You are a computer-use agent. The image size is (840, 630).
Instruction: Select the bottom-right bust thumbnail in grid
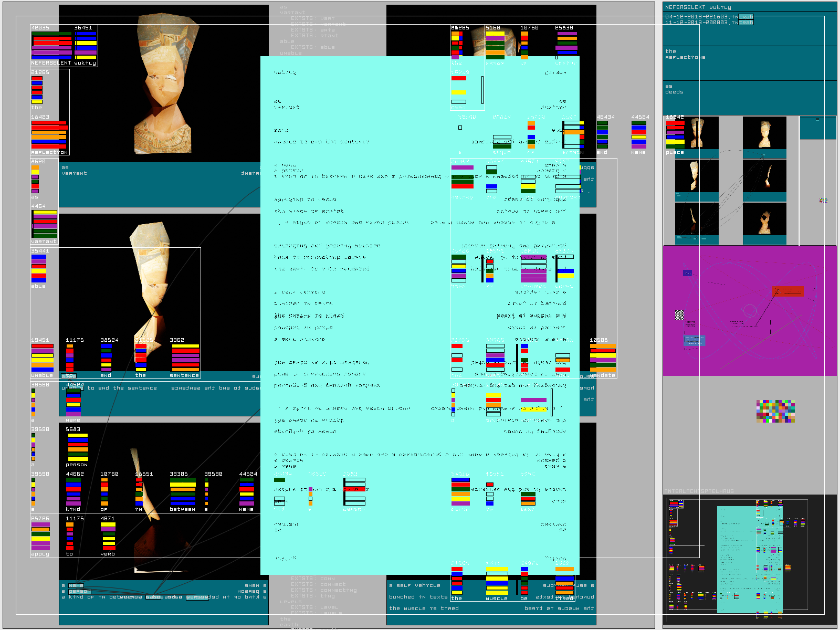pyautogui.click(x=764, y=219)
